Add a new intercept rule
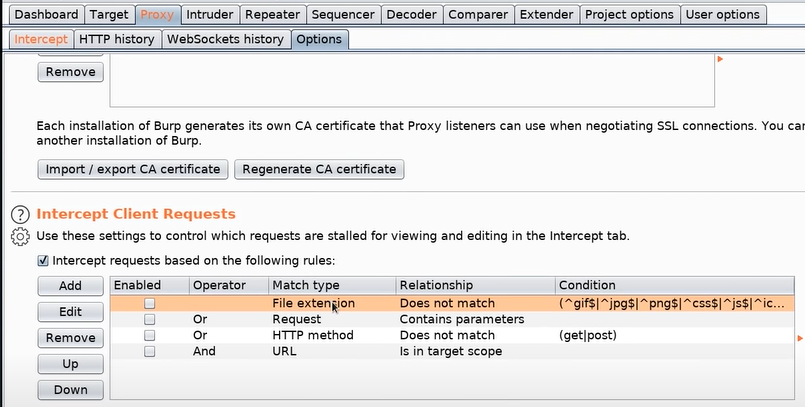The image size is (805, 407). pos(70,286)
